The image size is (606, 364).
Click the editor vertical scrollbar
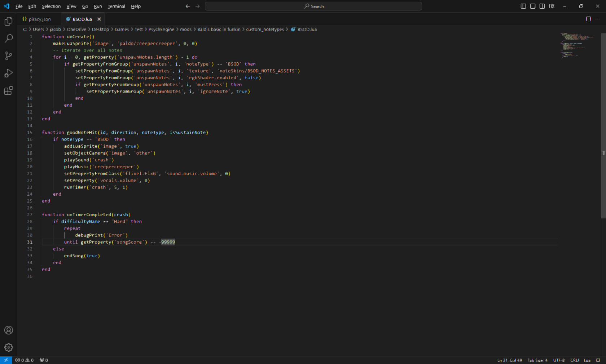[x=603, y=126]
